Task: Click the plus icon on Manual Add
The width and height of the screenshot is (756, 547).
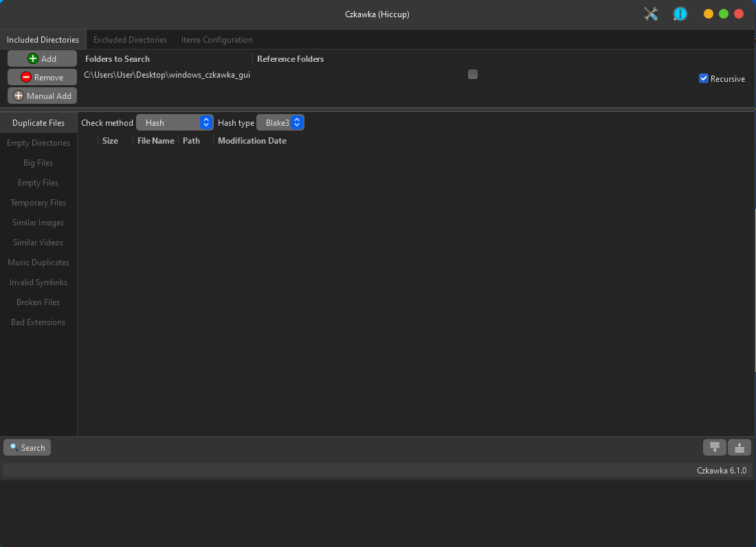Action: pos(17,96)
